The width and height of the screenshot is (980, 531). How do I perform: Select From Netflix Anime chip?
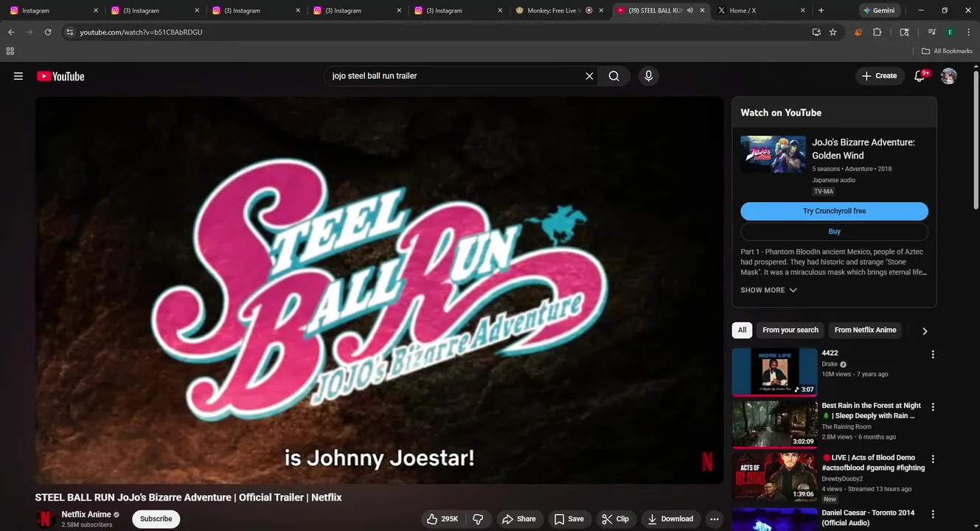pos(866,330)
